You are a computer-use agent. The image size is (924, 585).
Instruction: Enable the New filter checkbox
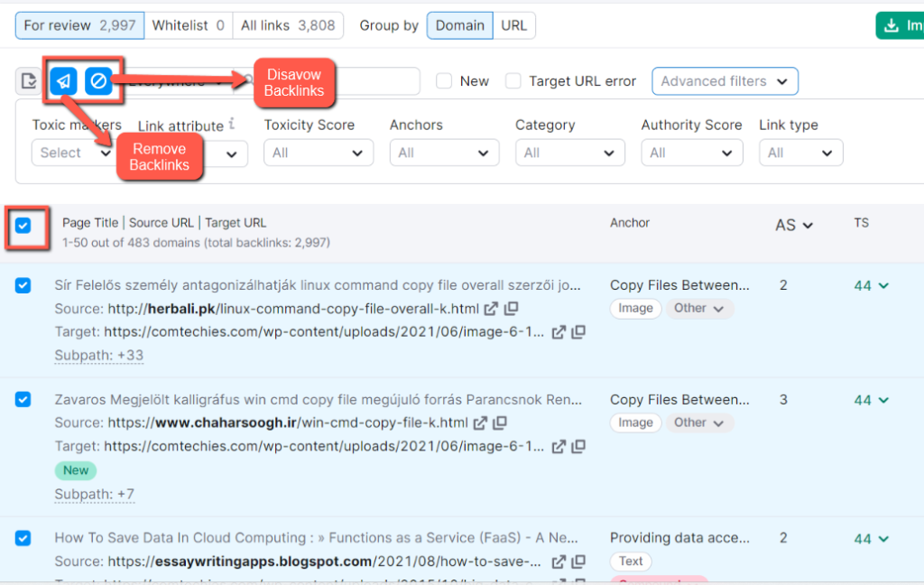443,80
